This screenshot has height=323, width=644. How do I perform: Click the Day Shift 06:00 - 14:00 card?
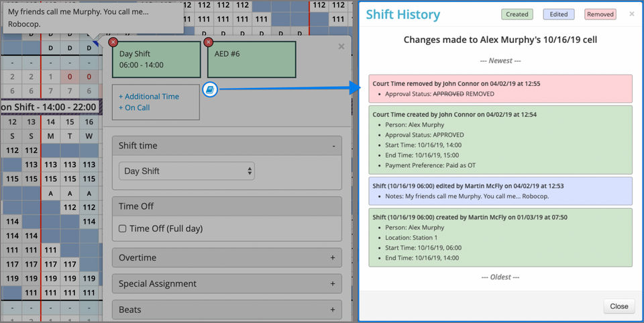coord(156,59)
